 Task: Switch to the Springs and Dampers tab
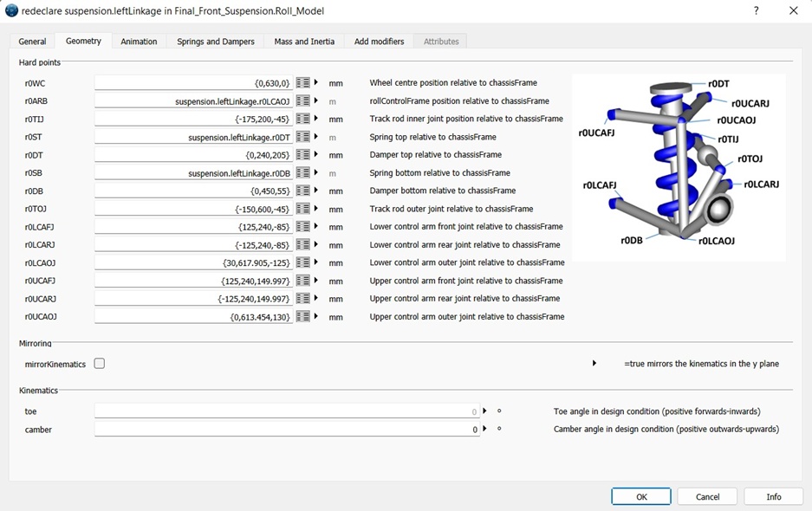tap(216, 42)
